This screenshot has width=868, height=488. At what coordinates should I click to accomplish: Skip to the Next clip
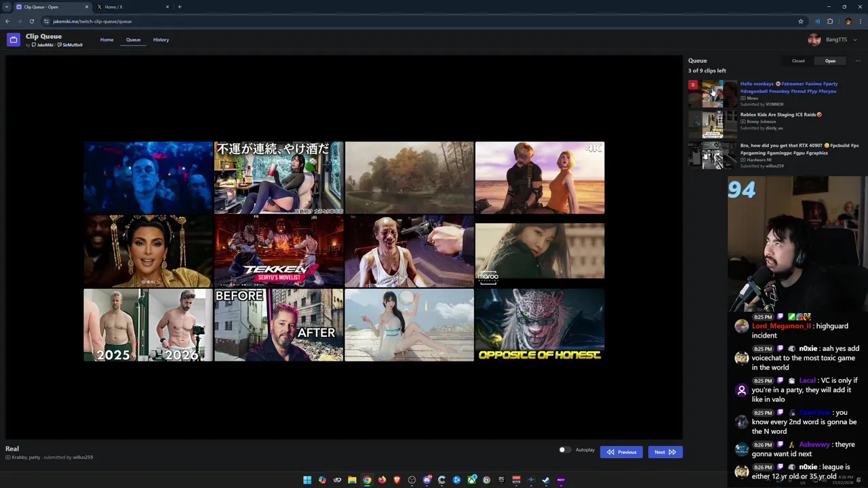point(665,452)
